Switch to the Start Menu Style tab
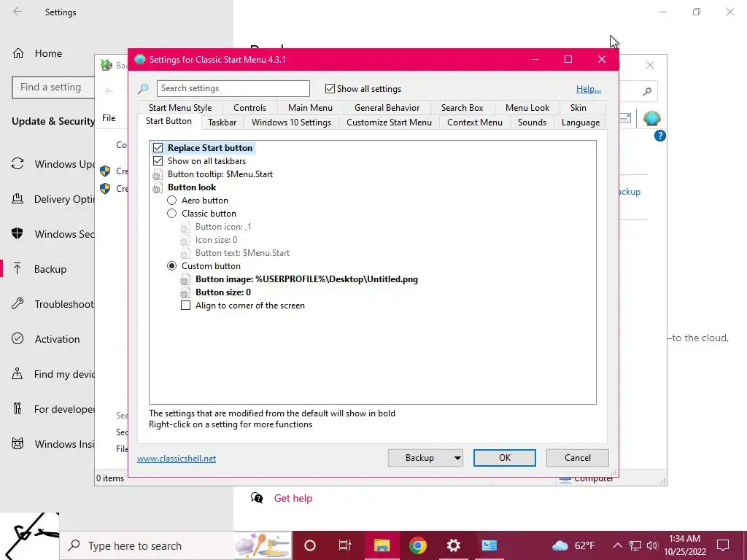This screenshot has height=560, width=747. (x=180, y=108)
